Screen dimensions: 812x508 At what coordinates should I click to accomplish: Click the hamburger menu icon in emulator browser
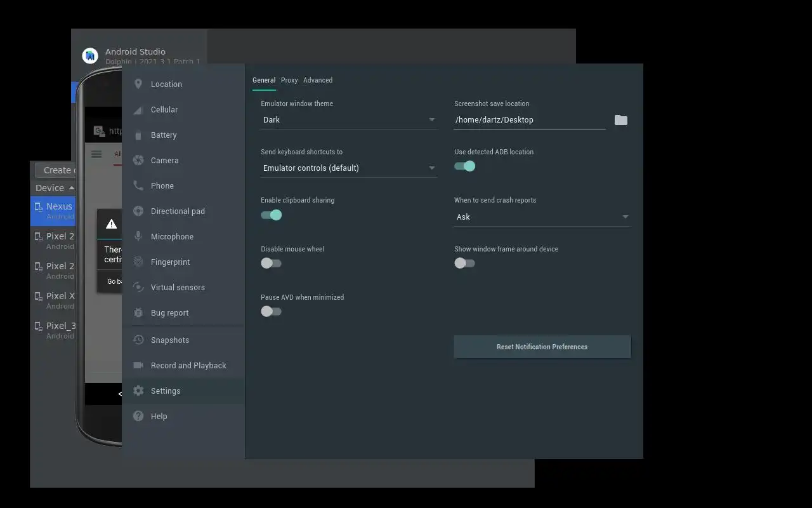point(96,154)
